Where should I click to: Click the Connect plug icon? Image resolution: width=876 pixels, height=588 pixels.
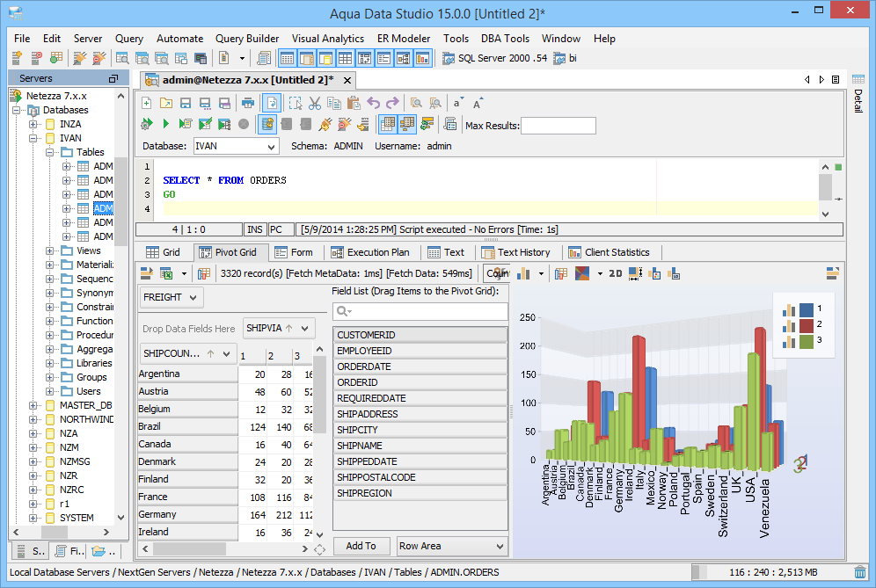click(325, 124)
